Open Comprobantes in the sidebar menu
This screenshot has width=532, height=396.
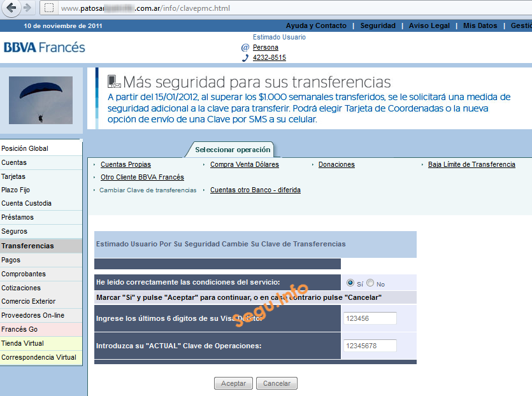pyautogui.click(x=41, y=274)
